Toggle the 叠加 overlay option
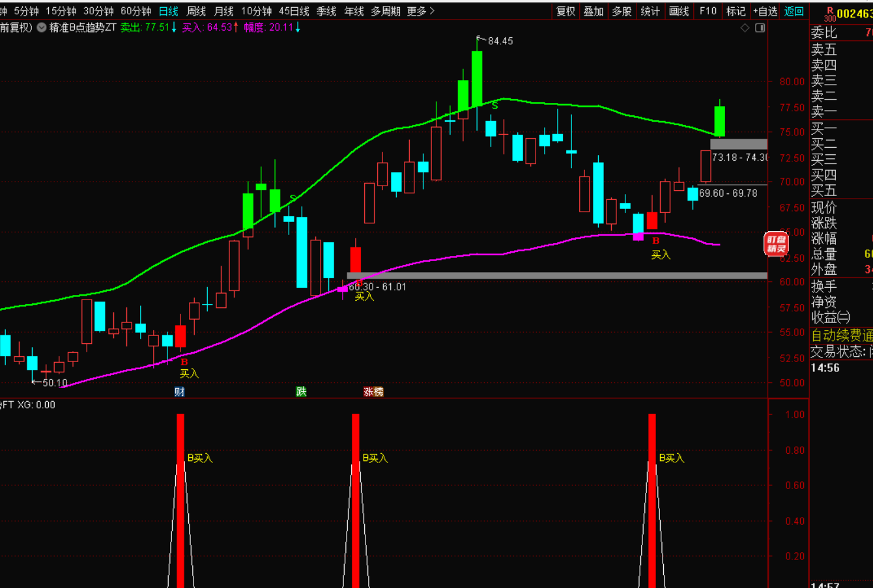 point(594,11)
